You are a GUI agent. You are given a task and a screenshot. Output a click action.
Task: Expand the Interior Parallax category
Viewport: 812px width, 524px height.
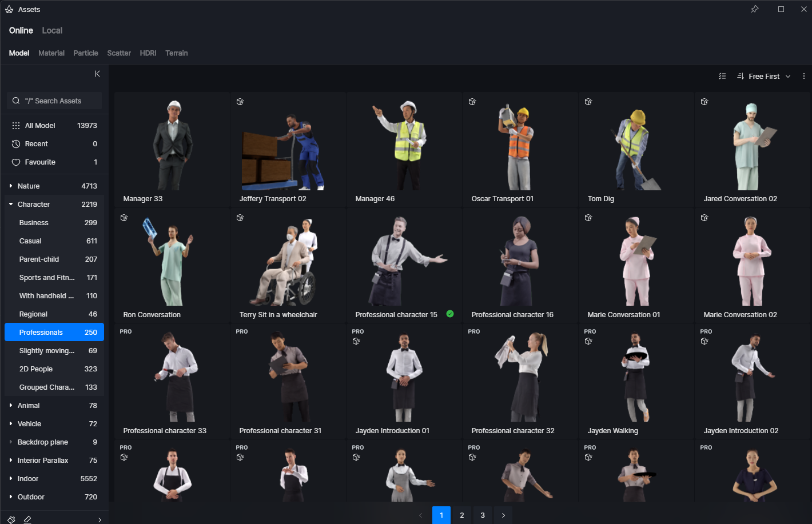pyautogui.click(x=11, y=460)
